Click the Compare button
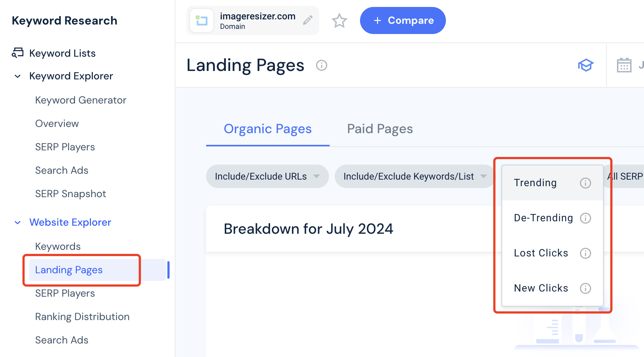The width and height of the screenshot is (644, 357). 403,20
